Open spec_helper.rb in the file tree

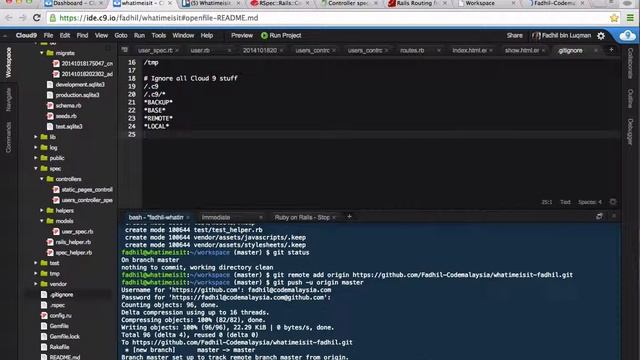[73, 253]
